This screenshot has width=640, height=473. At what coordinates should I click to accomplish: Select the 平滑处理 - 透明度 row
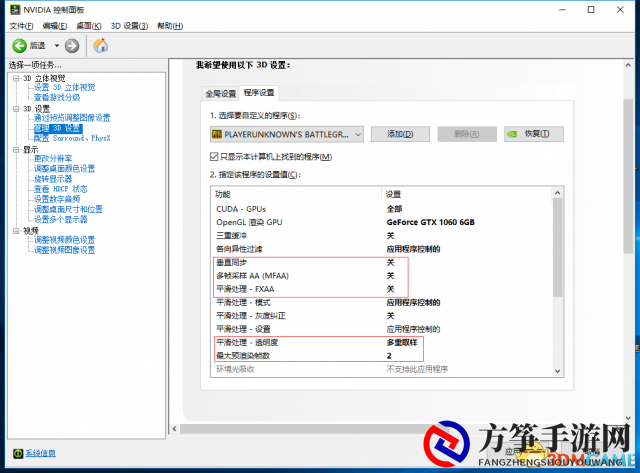click(x=382, y=342)
